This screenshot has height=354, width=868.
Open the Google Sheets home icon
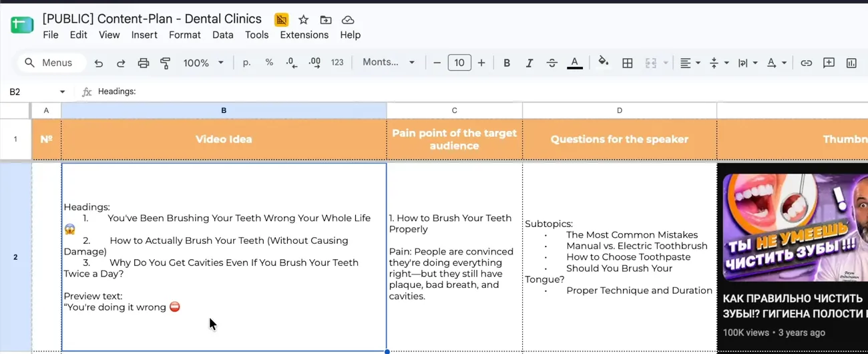[22, 25]
